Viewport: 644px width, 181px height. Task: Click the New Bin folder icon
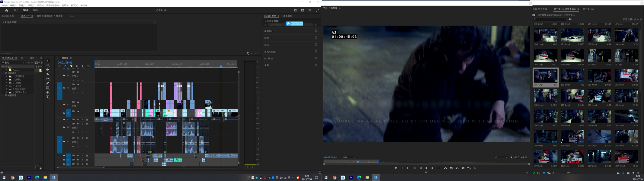click(x=628, y=173)
